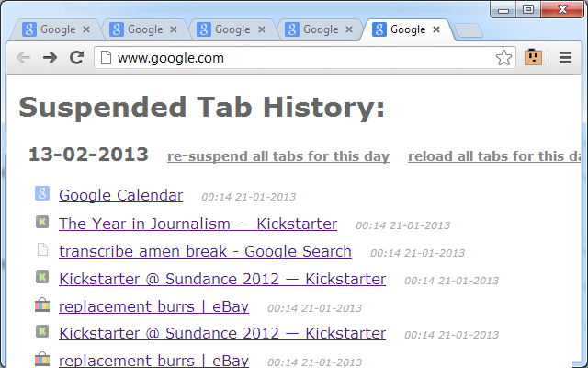Close the active fifth Google tab
Screen dimensions: 588x368
(436, 29)
